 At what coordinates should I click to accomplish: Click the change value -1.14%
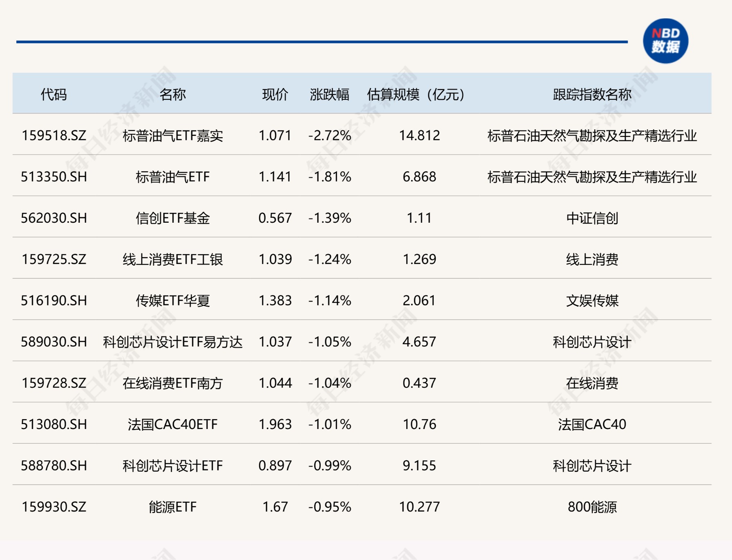330,301
